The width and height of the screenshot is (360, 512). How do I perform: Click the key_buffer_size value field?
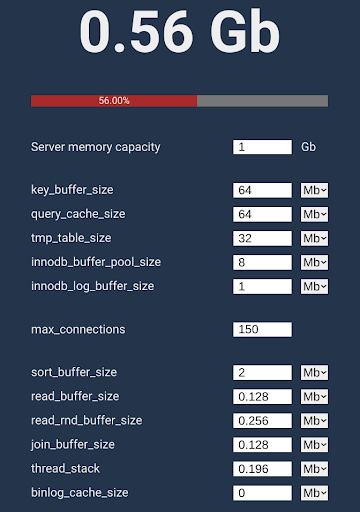262,190
